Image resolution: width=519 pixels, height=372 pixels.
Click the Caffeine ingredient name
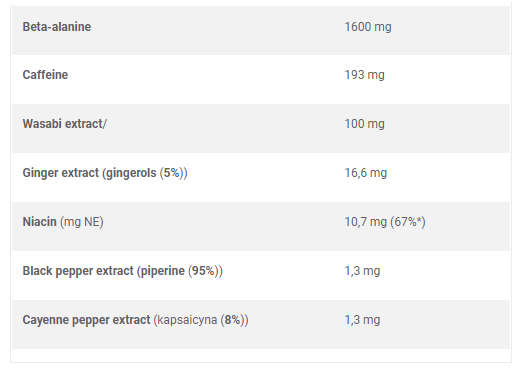coord(45,75)
